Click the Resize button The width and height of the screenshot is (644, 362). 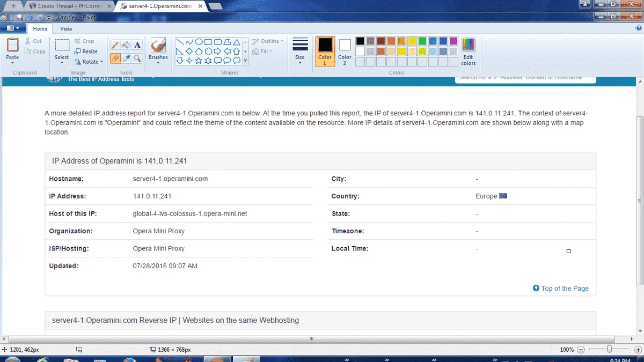point(86,51)
